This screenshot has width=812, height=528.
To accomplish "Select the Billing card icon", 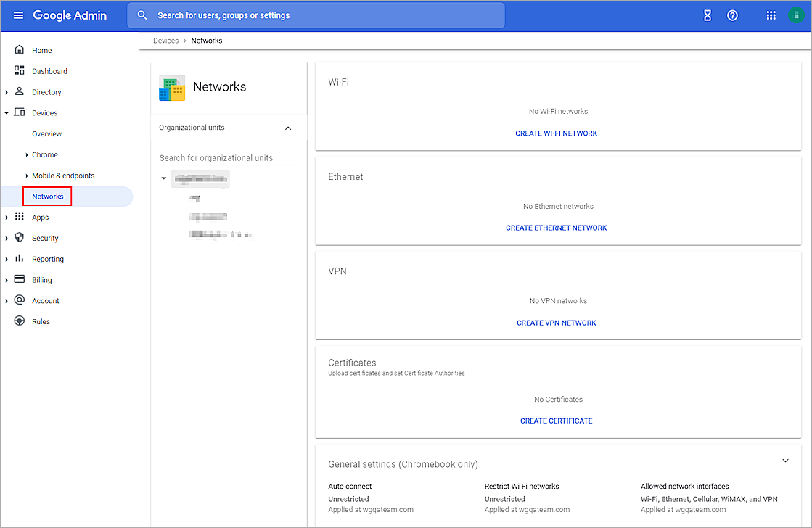I will (x=19, y=279).
